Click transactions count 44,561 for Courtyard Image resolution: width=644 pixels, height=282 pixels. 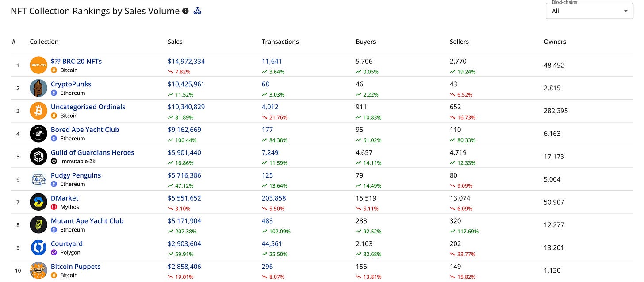point(272,243)
